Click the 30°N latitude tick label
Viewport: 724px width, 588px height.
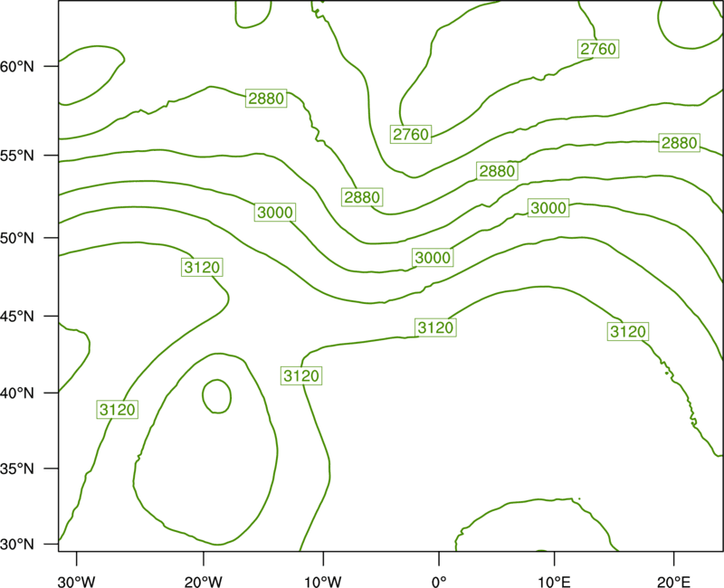(17, 545)
